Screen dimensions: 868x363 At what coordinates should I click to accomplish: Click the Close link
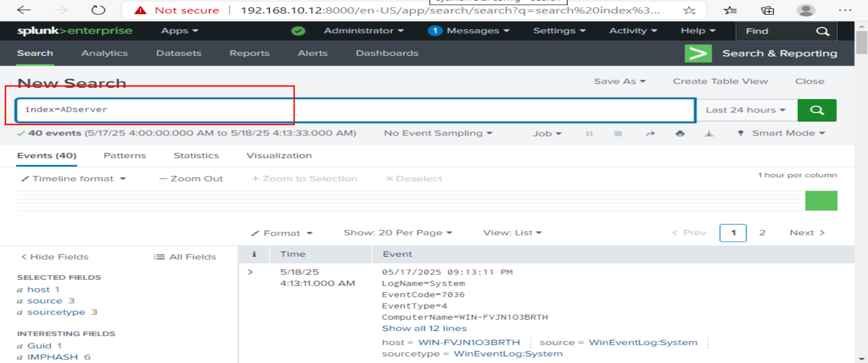810,81
